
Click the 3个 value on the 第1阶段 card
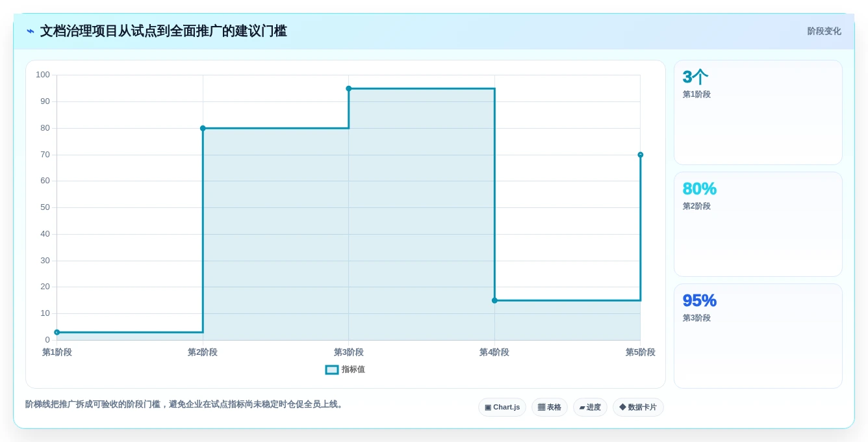pos(695,77)
